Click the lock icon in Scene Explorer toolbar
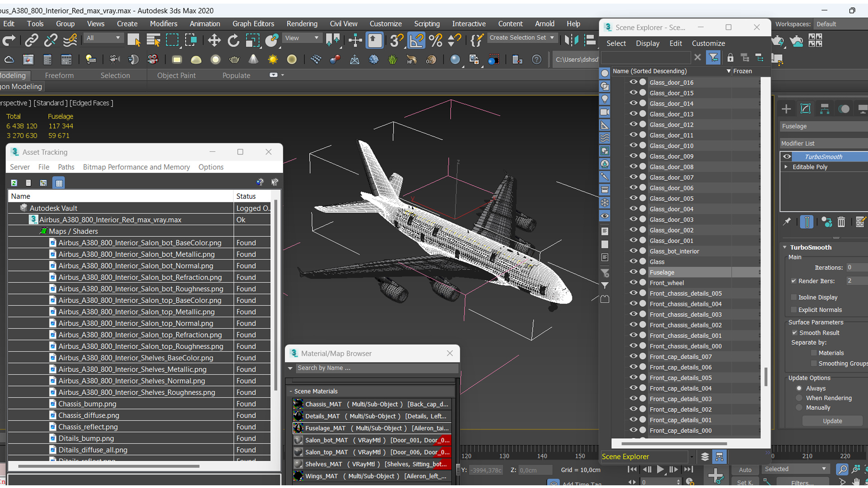The width and height of the screenshot is (868, 488). pos(730,58)
